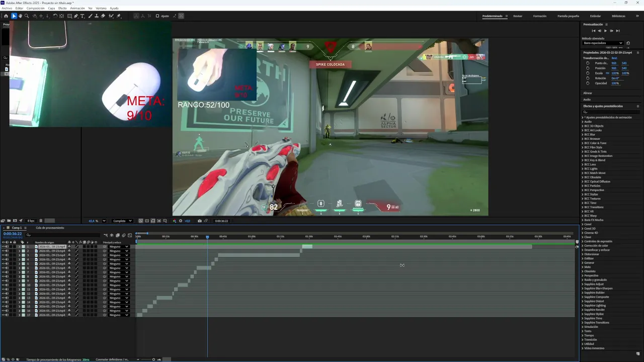Select the Hand tool
The width and height of the screenshot is (644, 362).
point(20,16)
